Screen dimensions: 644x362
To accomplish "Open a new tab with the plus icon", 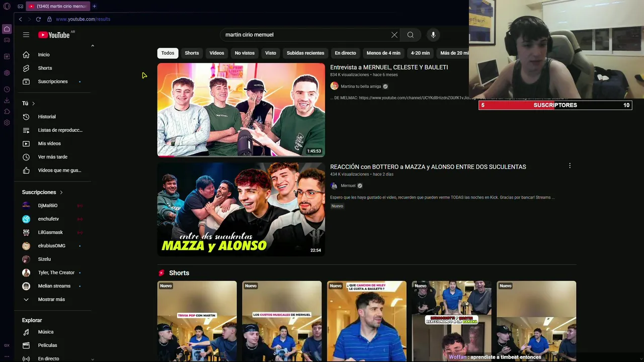I will pos(94,6).
